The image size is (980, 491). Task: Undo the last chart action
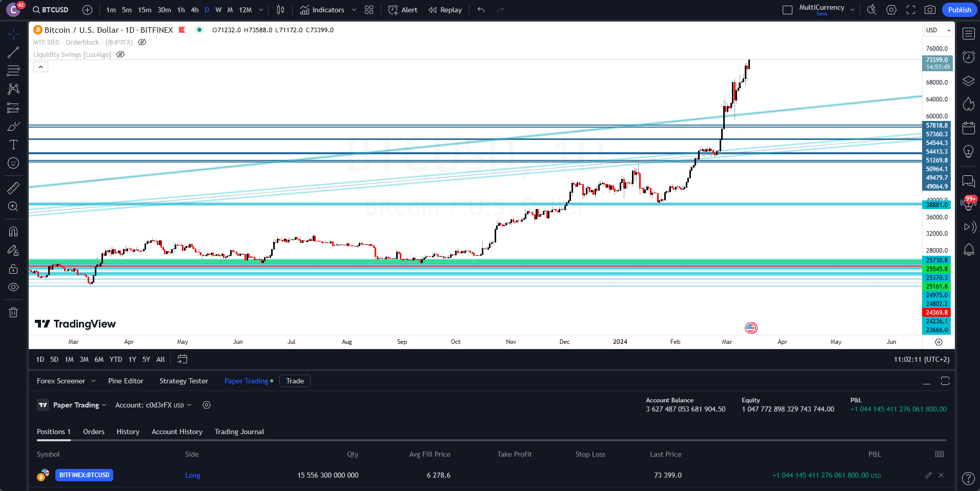[x=481, y=10]
